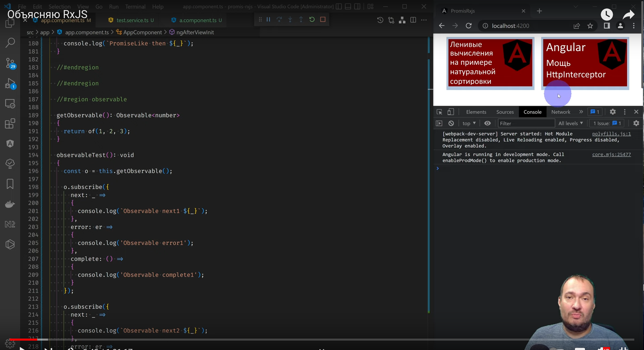Open the polyfills.js:1 source link
The image size is (644, 350).
(611, 134)
